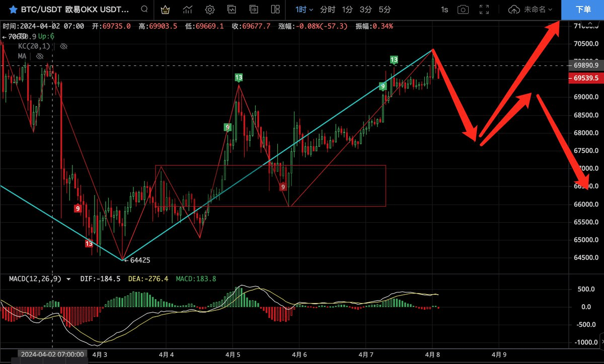604x364 pixels.
Task: Click the 66000.0 price axis label
Action: click(x=585, y=205)
